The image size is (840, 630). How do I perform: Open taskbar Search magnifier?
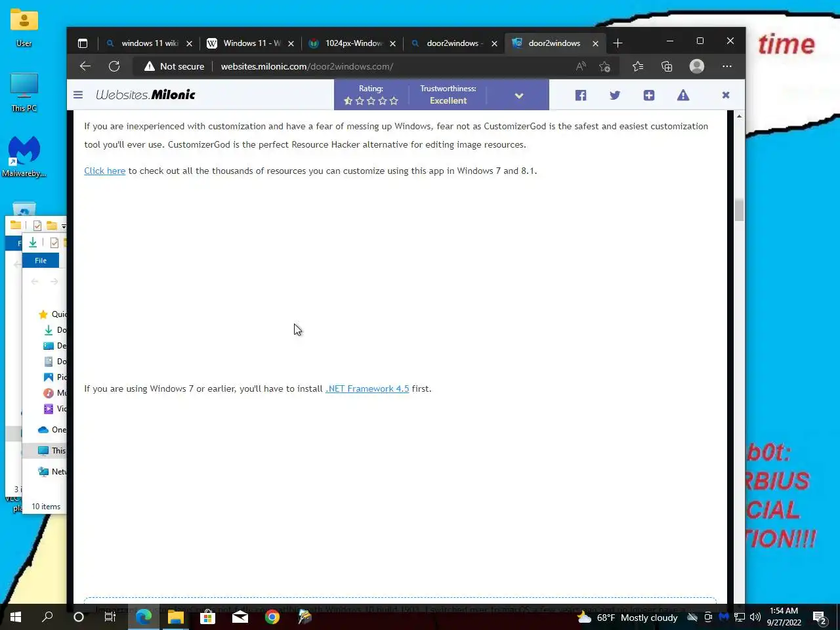tap(47, 617)
